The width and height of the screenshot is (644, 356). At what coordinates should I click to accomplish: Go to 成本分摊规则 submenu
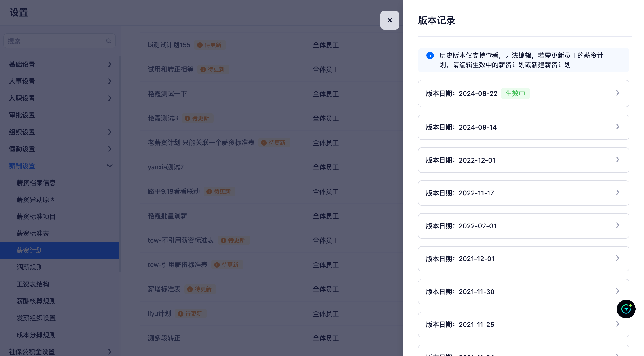click(x=60, y=335)
